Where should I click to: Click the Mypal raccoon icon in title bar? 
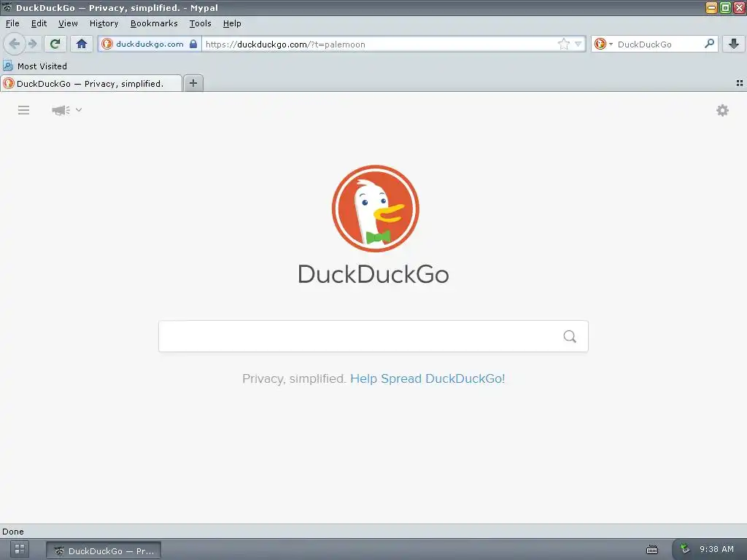[x=7, y=7]
